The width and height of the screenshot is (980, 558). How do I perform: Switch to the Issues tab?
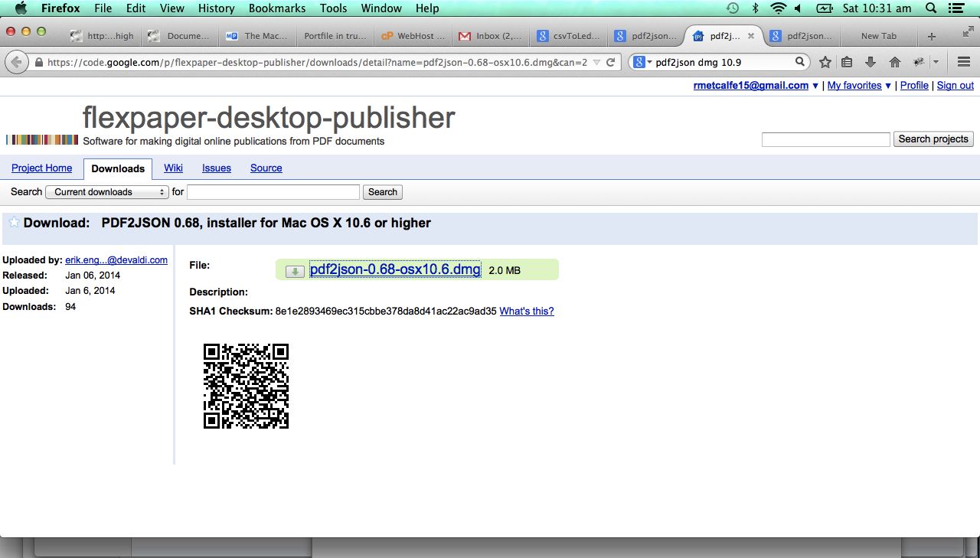coord(217,168)
